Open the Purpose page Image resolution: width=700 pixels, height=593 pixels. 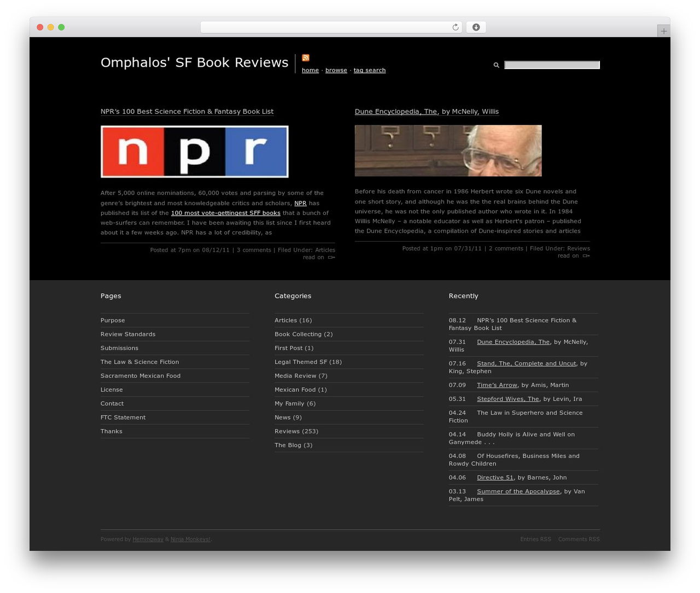(113, 321)
